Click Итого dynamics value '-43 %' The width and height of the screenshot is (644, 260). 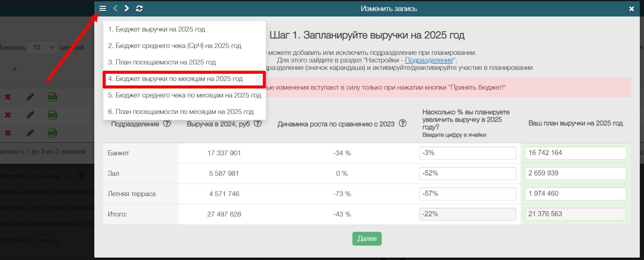click(x=342, y=214)
